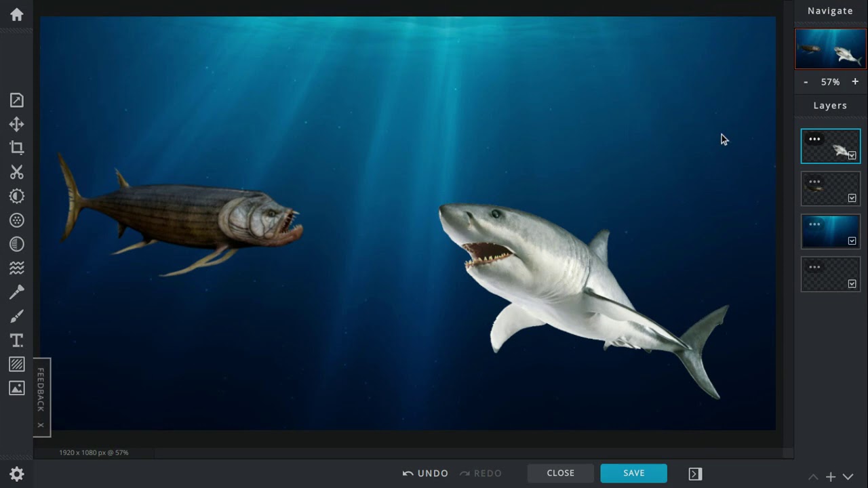This screenshot has height=488, width=868.
Task: Select the empty bottom layer thumbnail
Action: pyautogui.click(x=831, y=274)
